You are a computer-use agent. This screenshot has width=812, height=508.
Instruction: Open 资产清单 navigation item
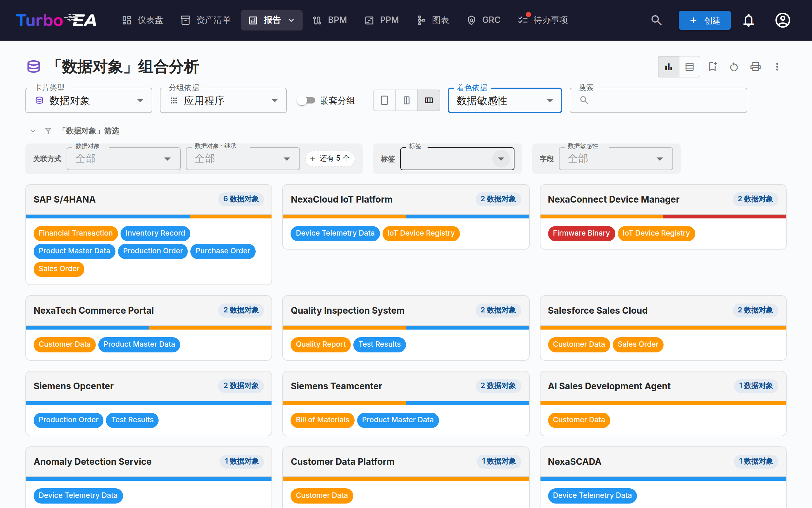[x=206, y=20]
